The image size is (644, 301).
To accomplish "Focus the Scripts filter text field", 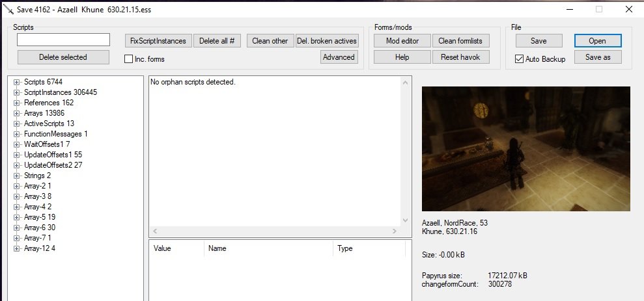I will click(63, 40).
